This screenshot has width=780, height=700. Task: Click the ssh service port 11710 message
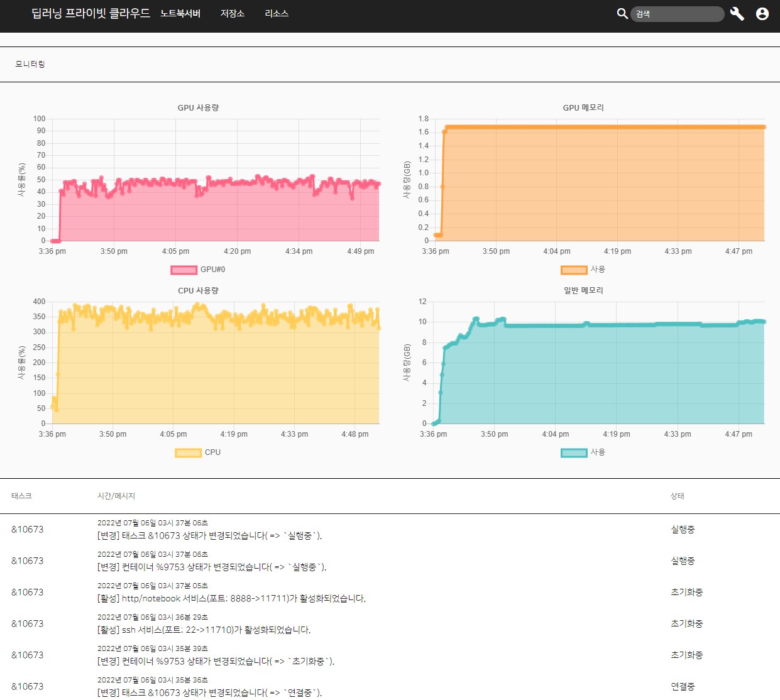click(x=204, y=630)
